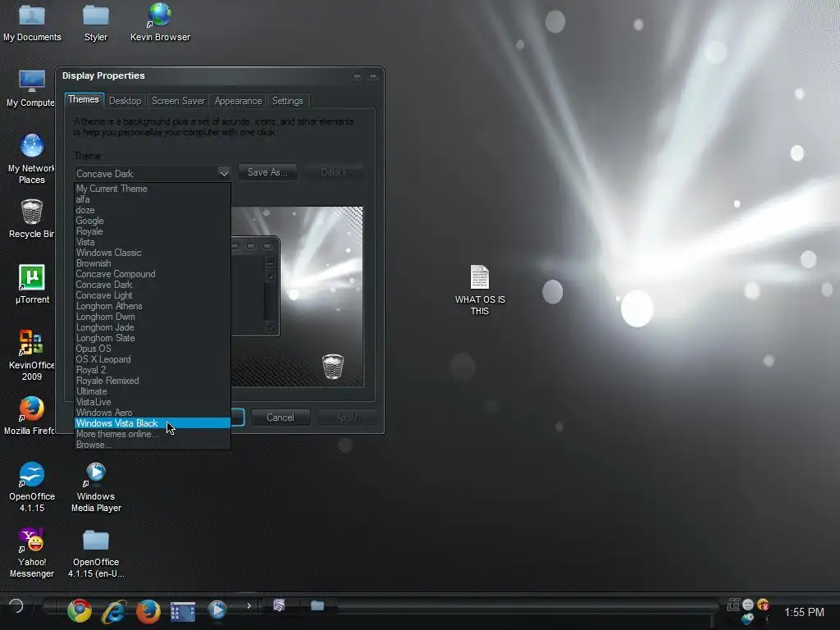Image resolution: width=840 pixels, height=630 pixels.
Task: Choose the Royale theme
Action: (152, 231)
